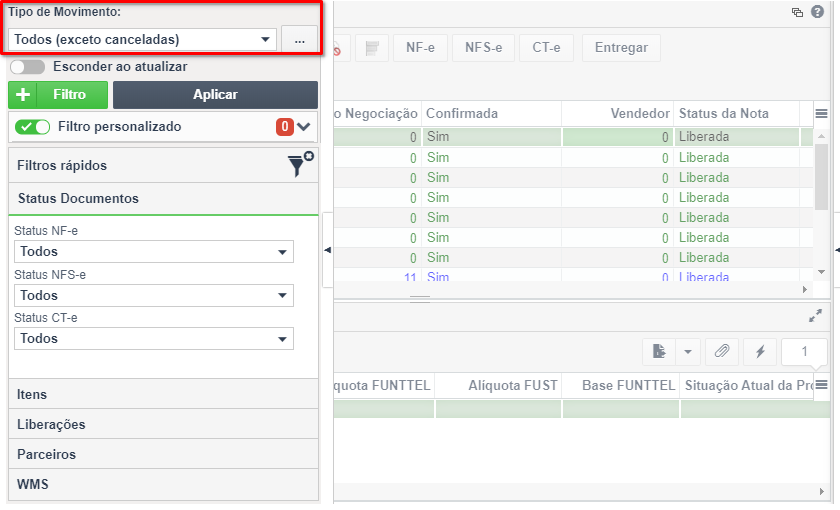Expand the Parceiros section

click(163, 454)
